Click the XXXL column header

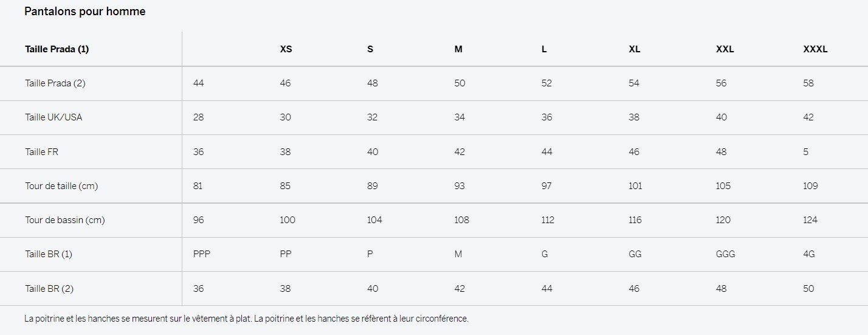click(815, 49)
